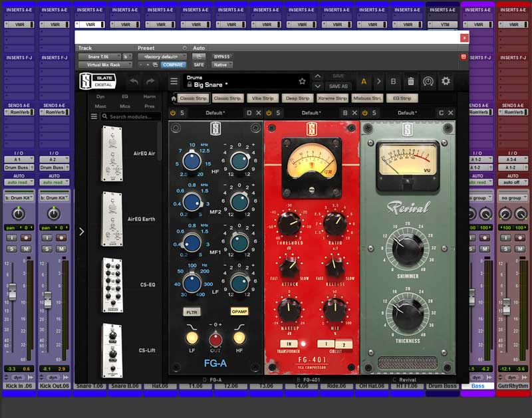The width and height of the screenshot is (532, 418).
Task: Open the factory default preset dropdown
Action: (x=162, y=56)
